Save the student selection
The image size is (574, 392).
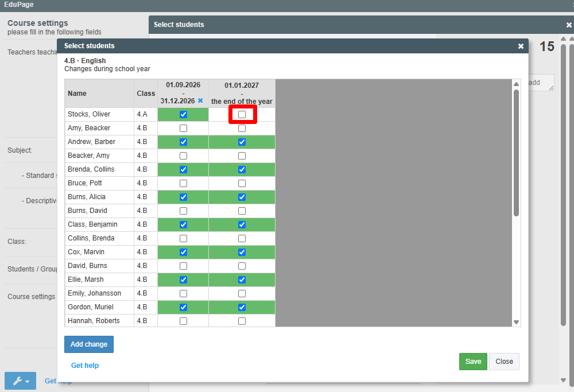(x=473, y=362)
